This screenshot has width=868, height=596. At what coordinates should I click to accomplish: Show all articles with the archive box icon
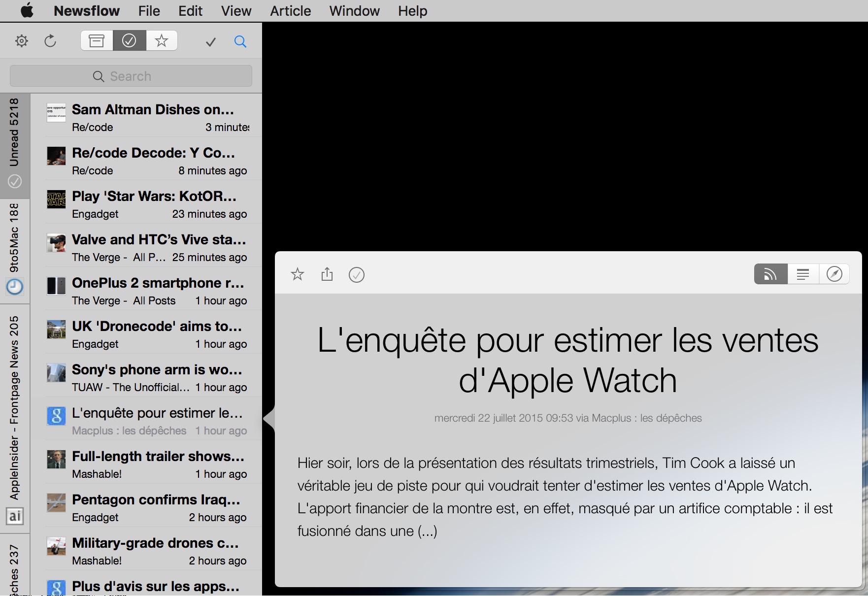click(97, 40)
